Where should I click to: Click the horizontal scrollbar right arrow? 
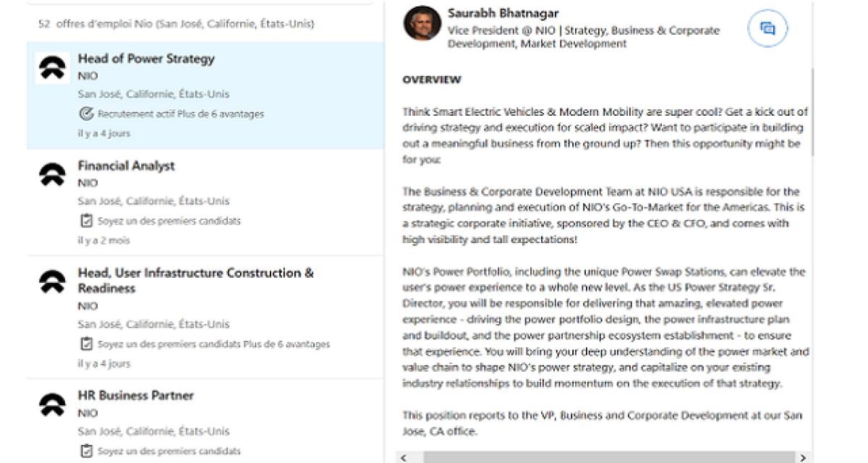(802, 457)
